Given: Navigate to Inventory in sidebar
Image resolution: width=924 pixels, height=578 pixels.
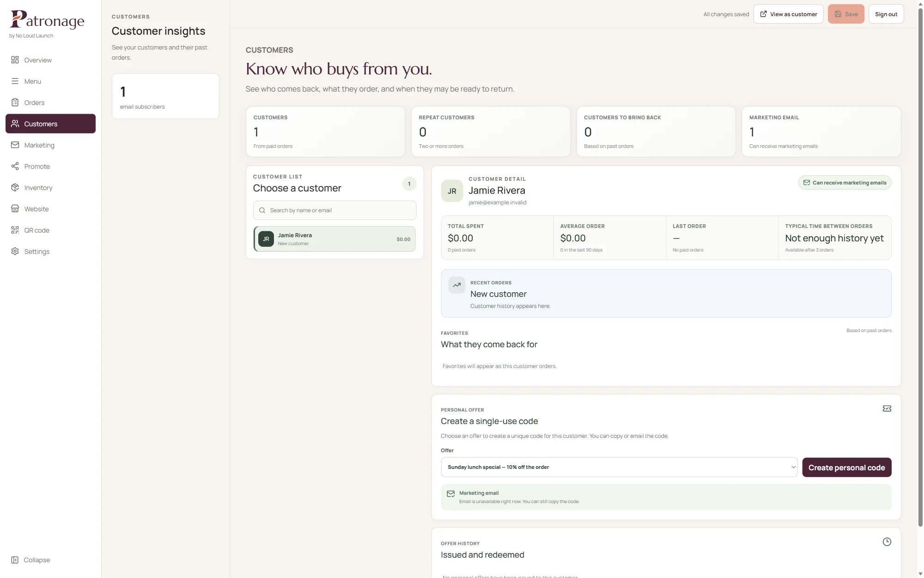Looking at the screenshot, I should pyautogui.click(x=50, y=187).
